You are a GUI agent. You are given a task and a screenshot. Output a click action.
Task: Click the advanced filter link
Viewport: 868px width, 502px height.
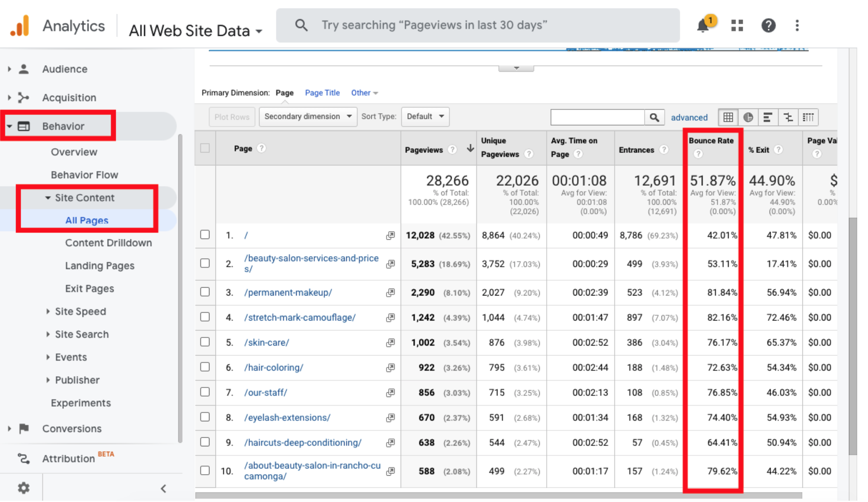pos(689,118)
